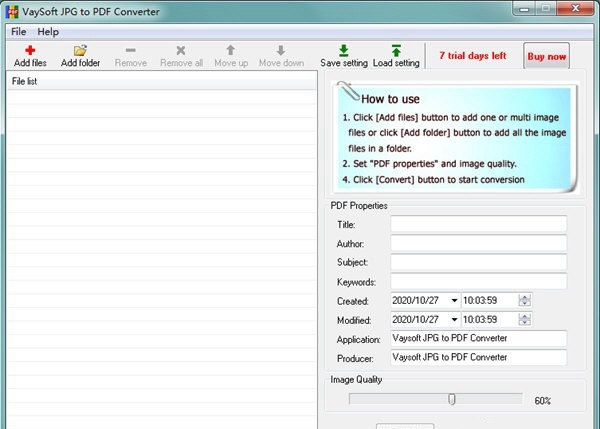Open the File menu

[18, 32]
